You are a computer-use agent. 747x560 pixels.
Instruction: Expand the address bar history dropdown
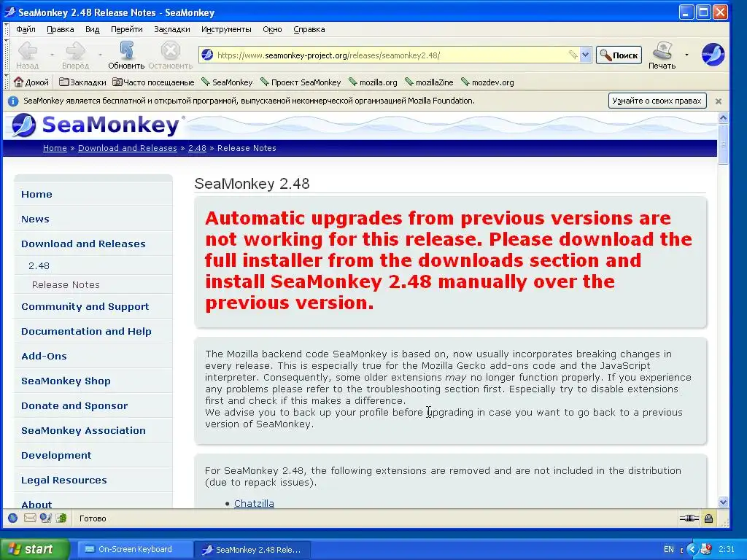tap(586, 55)
